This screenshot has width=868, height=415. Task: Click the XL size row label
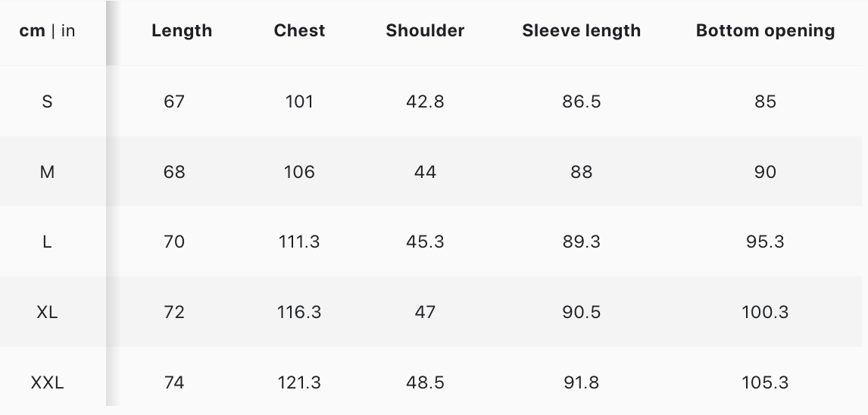(47, 312)
